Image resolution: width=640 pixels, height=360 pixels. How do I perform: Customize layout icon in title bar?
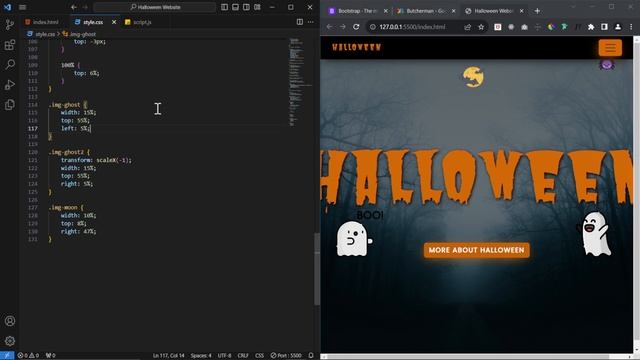258,7
